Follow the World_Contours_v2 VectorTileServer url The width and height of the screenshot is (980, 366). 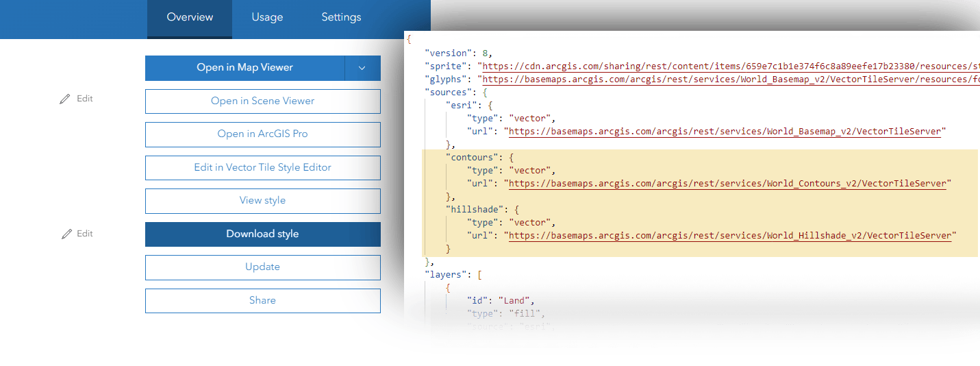(x=727, y=184)
